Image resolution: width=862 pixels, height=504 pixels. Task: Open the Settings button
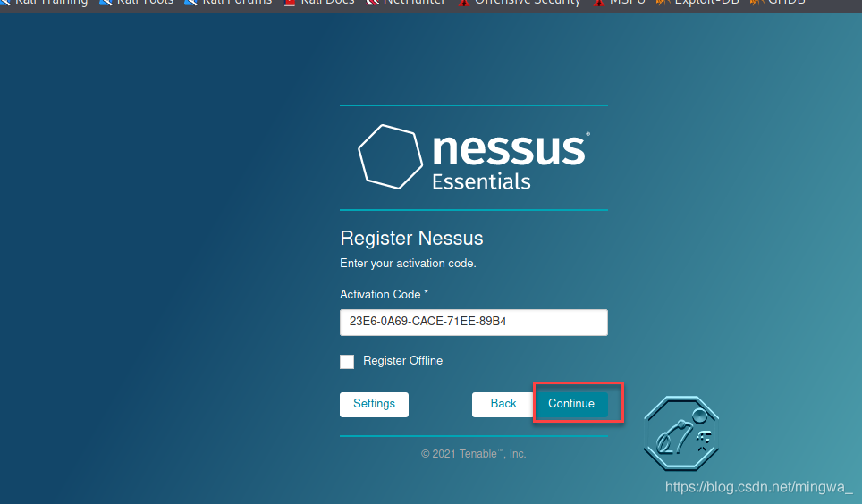(x=374, y=404)
